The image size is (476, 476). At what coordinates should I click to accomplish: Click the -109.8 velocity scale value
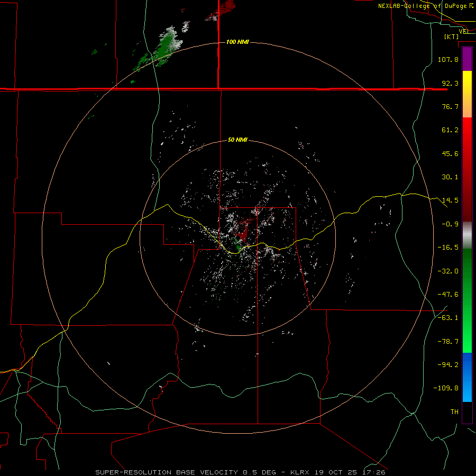pos(446,388)
